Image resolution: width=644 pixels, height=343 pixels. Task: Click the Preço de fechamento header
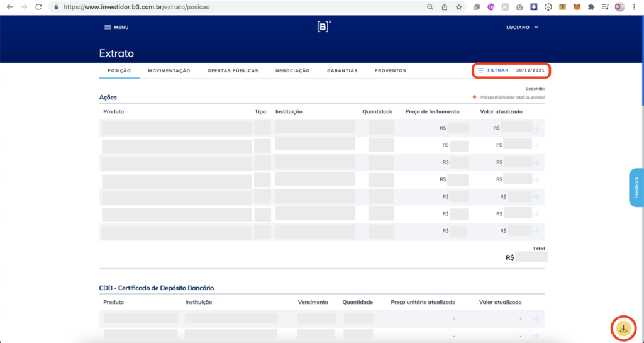[432, 112]
